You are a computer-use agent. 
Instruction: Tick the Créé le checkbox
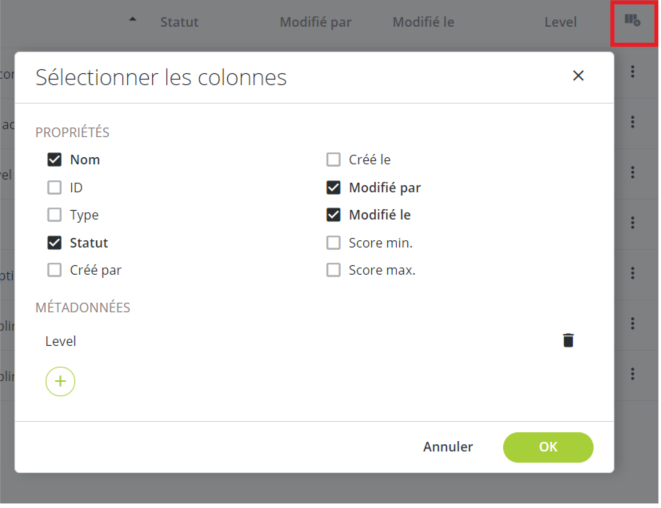tap(333, 160)
